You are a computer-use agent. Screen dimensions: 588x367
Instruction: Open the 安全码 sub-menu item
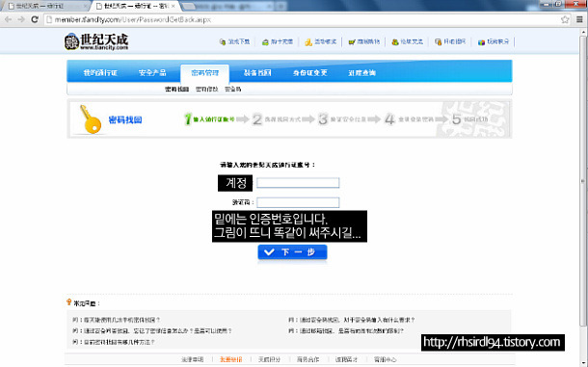tap(233, 90)
